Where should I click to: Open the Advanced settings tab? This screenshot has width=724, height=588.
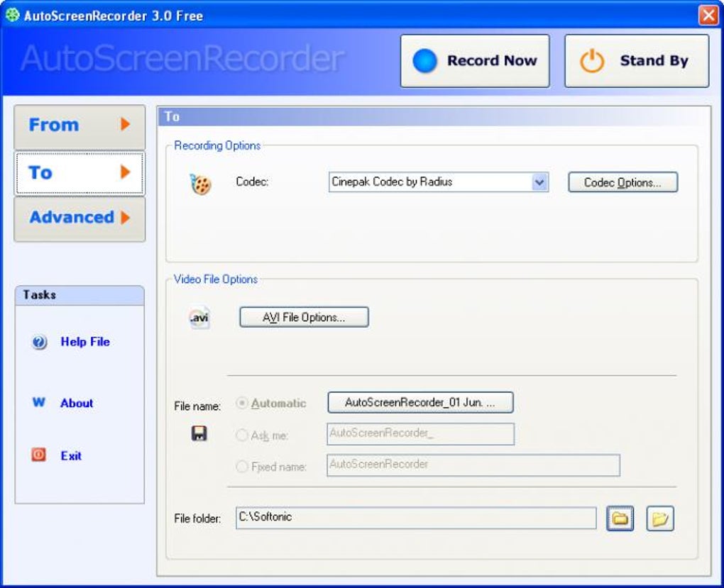[x=79, y=218]
